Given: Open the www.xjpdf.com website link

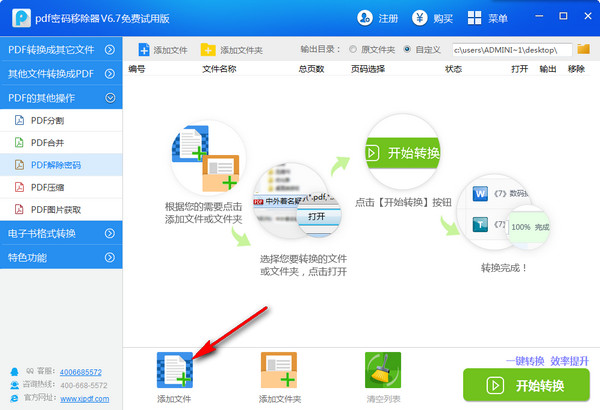Looking at the screenshot, I should coord(85,399).
